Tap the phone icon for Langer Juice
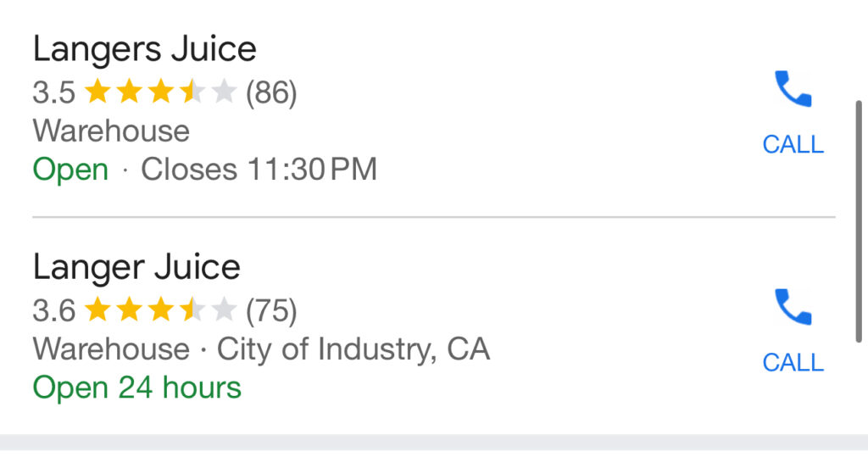Screen dimensions: 868x474 point(793,307)
